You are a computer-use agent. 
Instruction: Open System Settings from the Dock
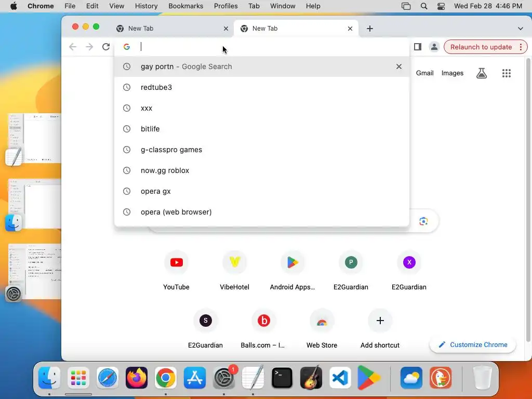click(x=224, y=378)
